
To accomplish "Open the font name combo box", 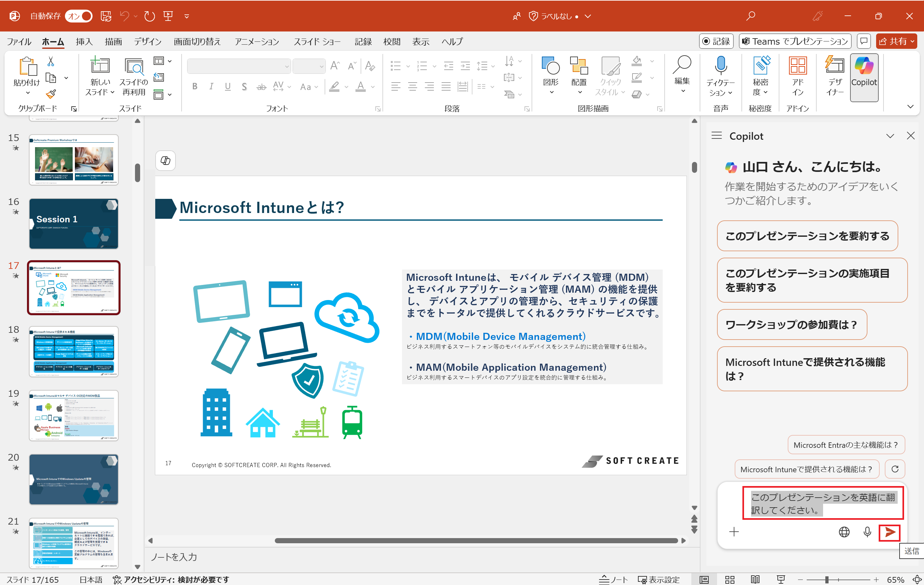I will (x=239, y=66).
